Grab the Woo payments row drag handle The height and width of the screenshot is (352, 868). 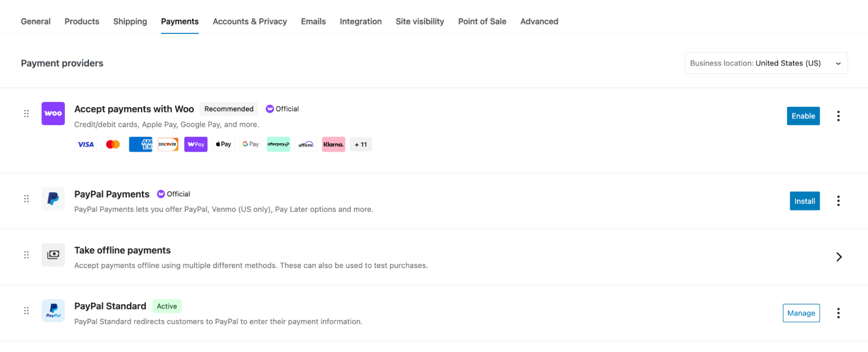(x=26, y=113)
